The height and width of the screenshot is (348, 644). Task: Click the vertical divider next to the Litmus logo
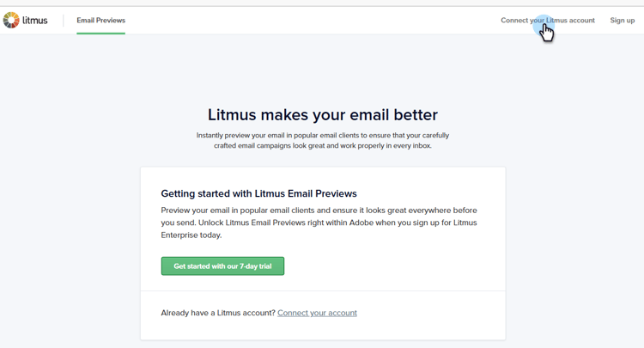click(x=64, y=20)
